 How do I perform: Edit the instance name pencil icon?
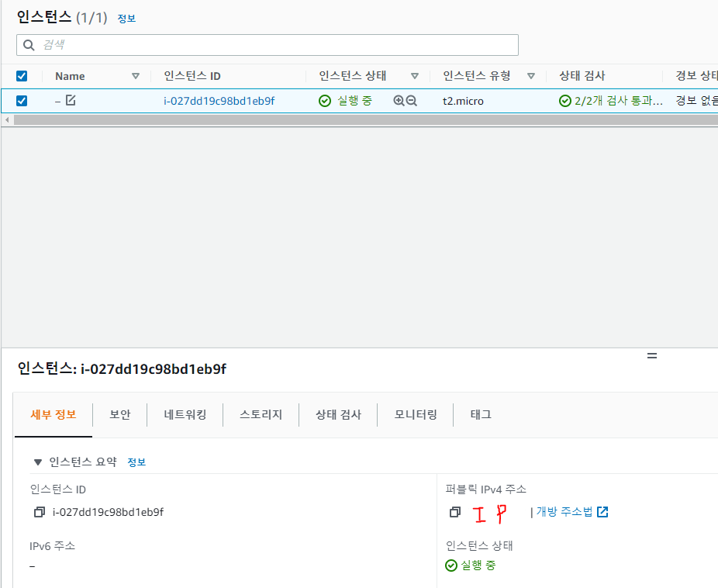tap(71, 100)
